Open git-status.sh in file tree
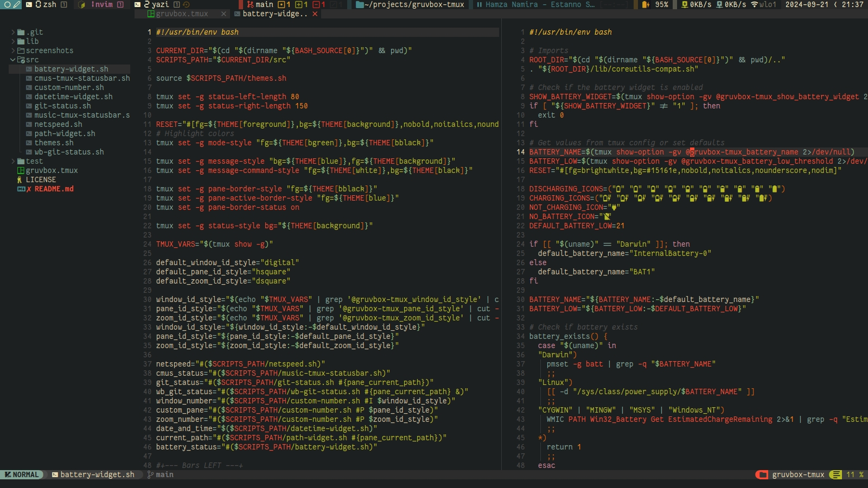Screen dimensions: 868x488 click(62, 106)
